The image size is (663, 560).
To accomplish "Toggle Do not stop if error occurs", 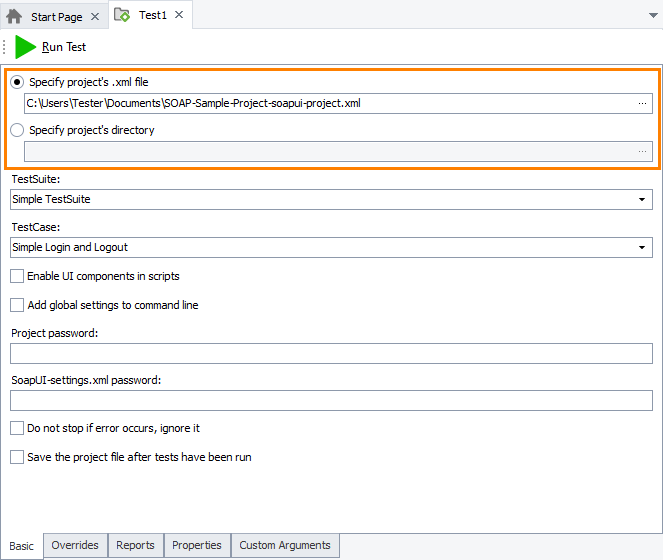I will 17,428.
